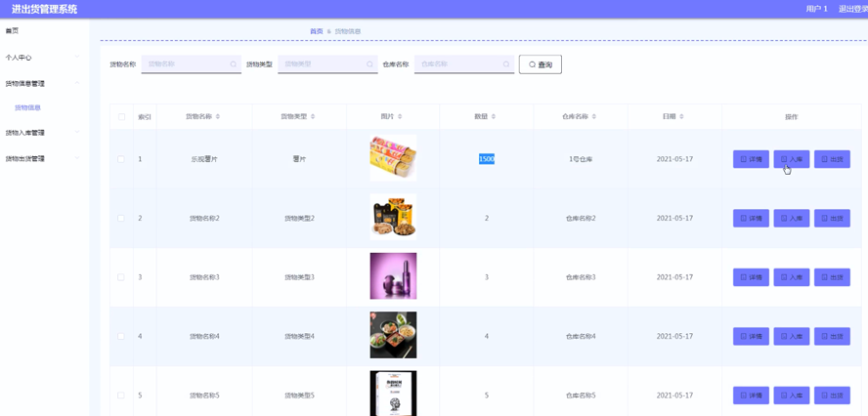This screenshot has width=868, height=416.
Task: Sort table by 数量 column arrows
Action: 494,117
